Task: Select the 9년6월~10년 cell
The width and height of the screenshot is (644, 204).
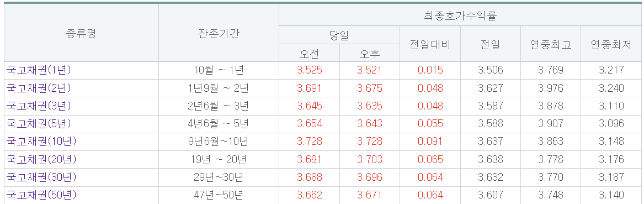Action: point(219,142)
